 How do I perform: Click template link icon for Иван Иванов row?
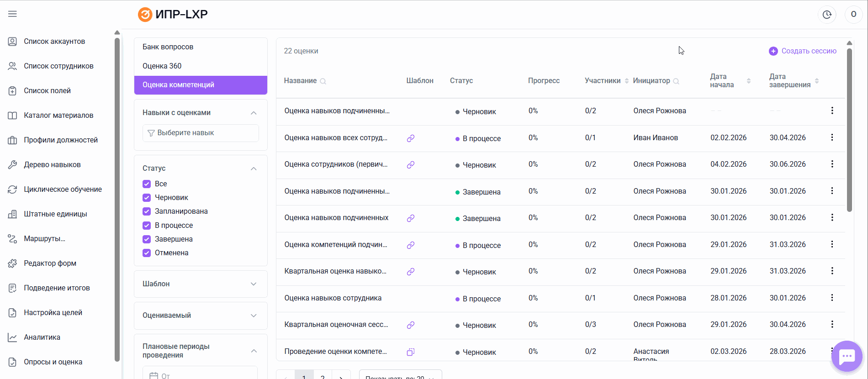click(411, 138)
